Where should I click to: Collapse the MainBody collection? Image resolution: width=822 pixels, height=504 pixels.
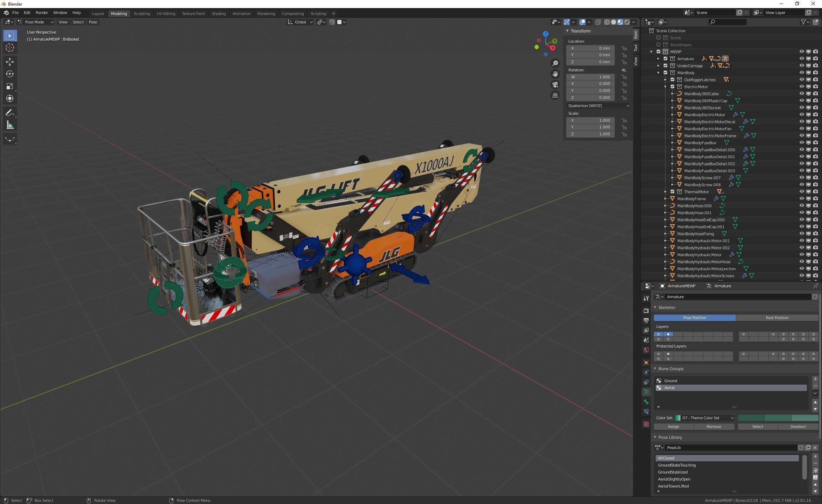click(x=658, y=73)
